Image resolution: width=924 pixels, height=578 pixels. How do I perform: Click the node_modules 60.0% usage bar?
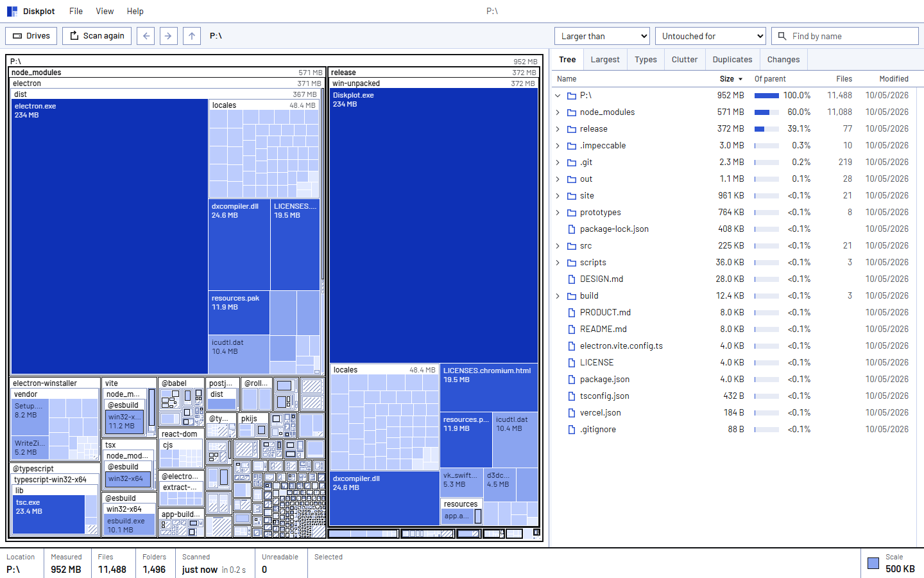(767, 112)
